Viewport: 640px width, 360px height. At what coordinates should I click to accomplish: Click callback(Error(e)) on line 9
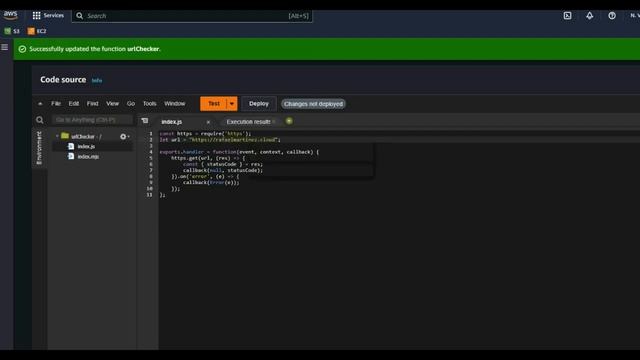pos(211,182)
